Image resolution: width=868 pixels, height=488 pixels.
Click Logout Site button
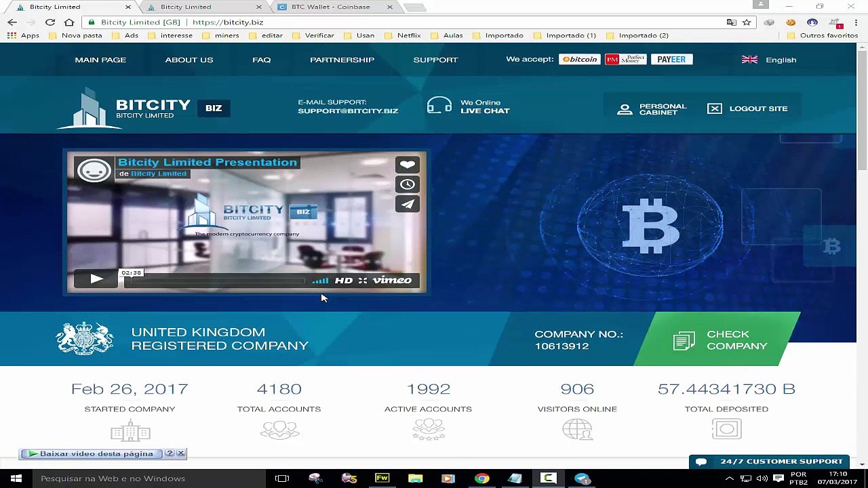click(747, 108)
